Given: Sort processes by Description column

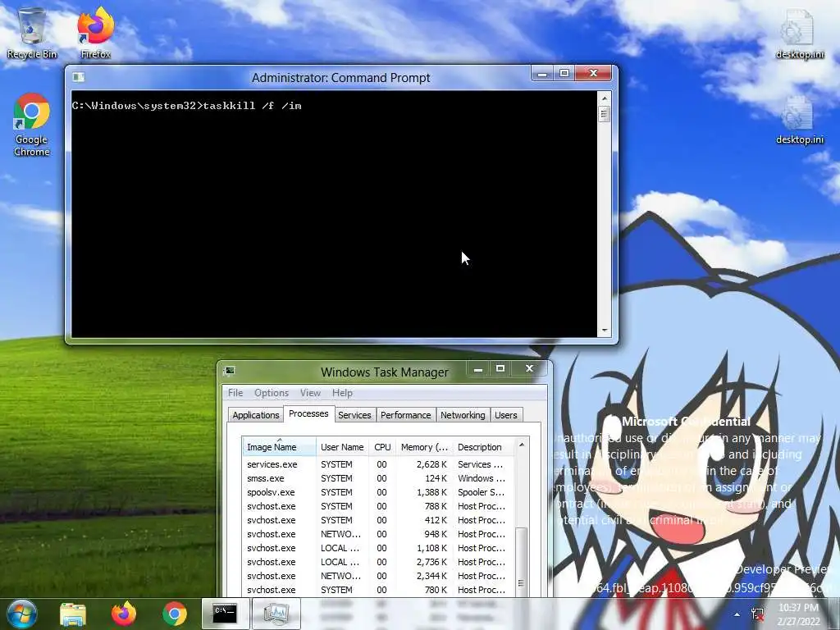Looking at the screenshot, I should 483,447.
